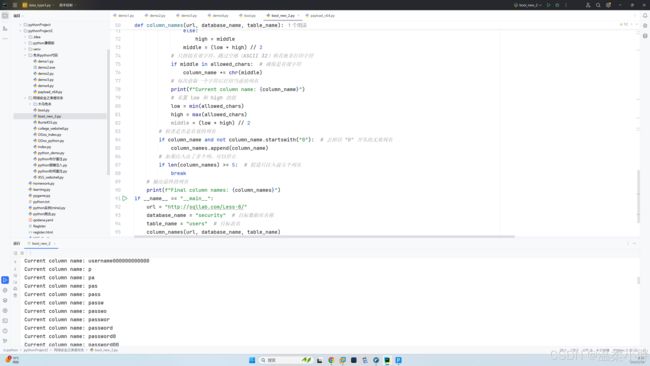Image resolution: width=650 pixels, height=366 pixels.
Task: Open the Notifications bell
Action: pyautogui.click(x=645, y=16)
